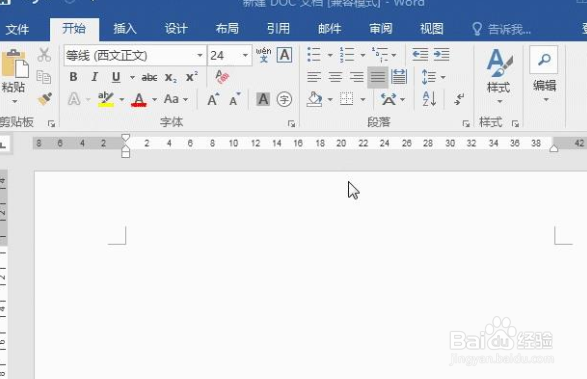This screenshot has width=587, height=379.
Task: Open the Change Case Aa menu
Action: (176, 99)
